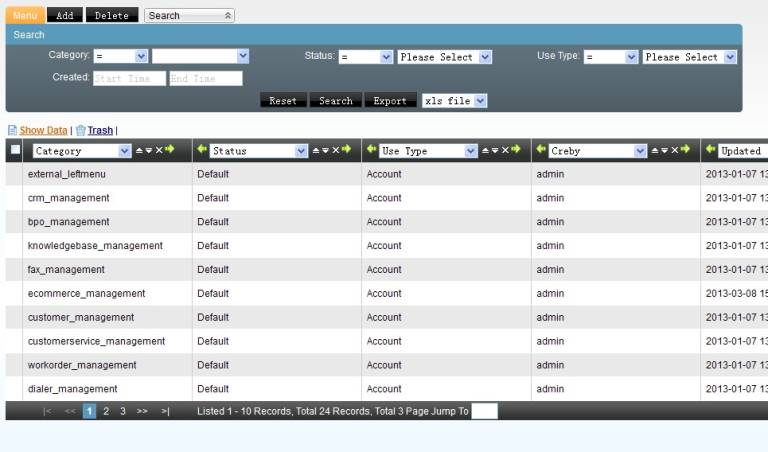
Task: Expand the xls file export format dropdown
Action: click(x=454, y=101)
